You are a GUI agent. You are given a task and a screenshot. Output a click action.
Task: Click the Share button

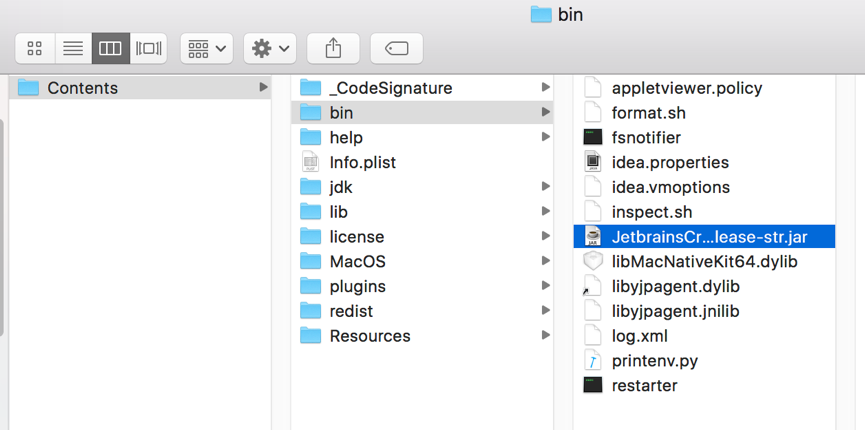(333, 49)
